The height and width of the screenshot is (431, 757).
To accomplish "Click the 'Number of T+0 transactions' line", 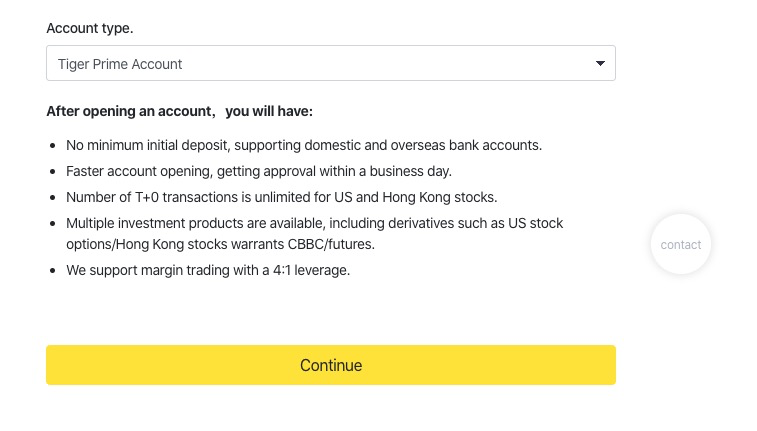I will click(x=281, y=197).
